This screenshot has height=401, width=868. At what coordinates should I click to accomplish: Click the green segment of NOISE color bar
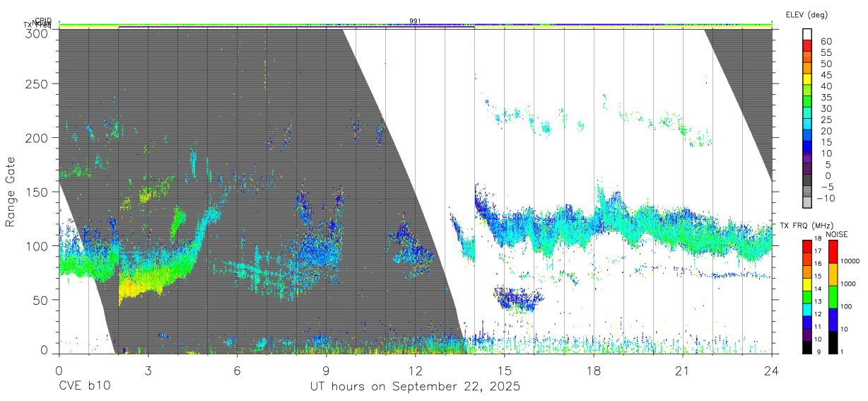[833, 296]
